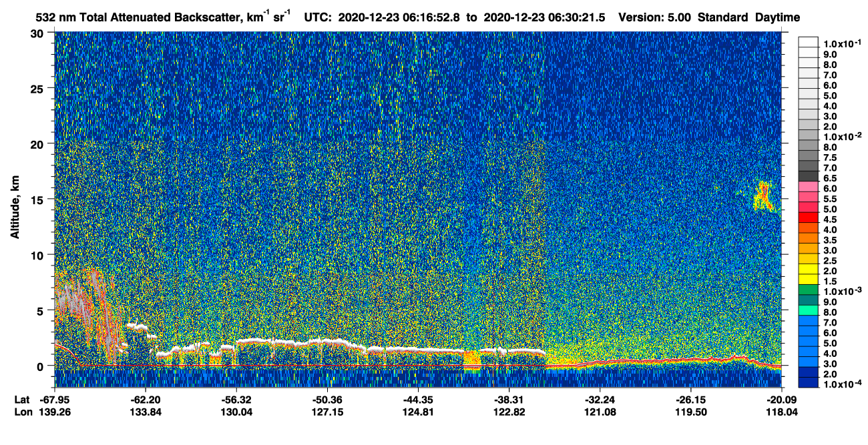868x445 pixels.
Task: Click longitude value '127.15'
Action: 327,412
